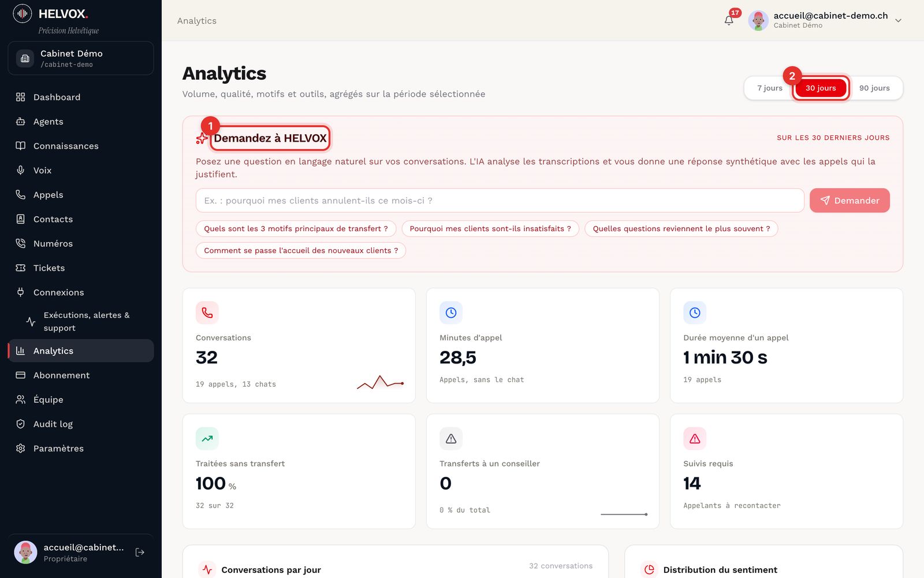
Task: Click the Appels phone icon in the sidebar
Action: click(21, 195)
